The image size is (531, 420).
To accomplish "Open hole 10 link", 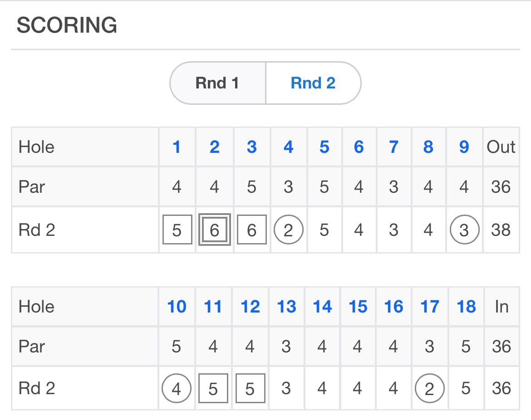I will click(177, 307).
